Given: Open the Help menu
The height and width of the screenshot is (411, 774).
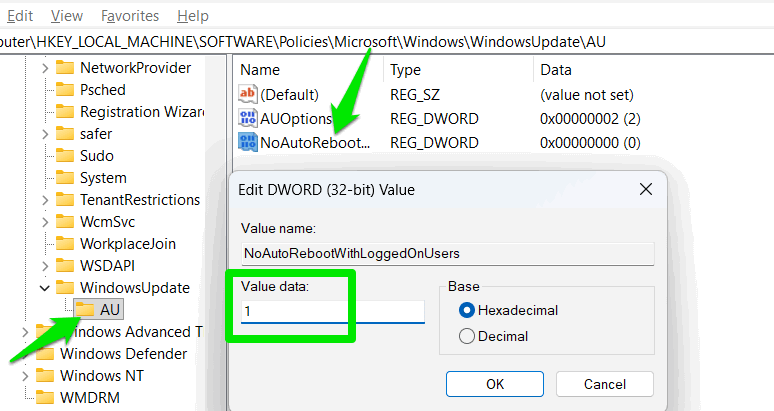Looking at the screenshot, I should [193, 16].
